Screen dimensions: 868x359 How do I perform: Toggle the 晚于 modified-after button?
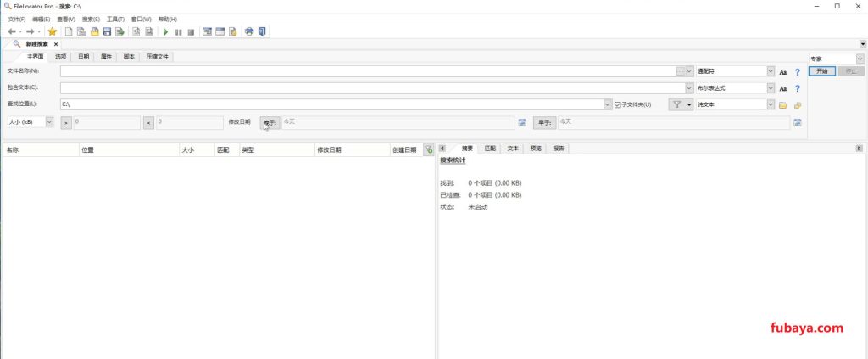[270, 122]
